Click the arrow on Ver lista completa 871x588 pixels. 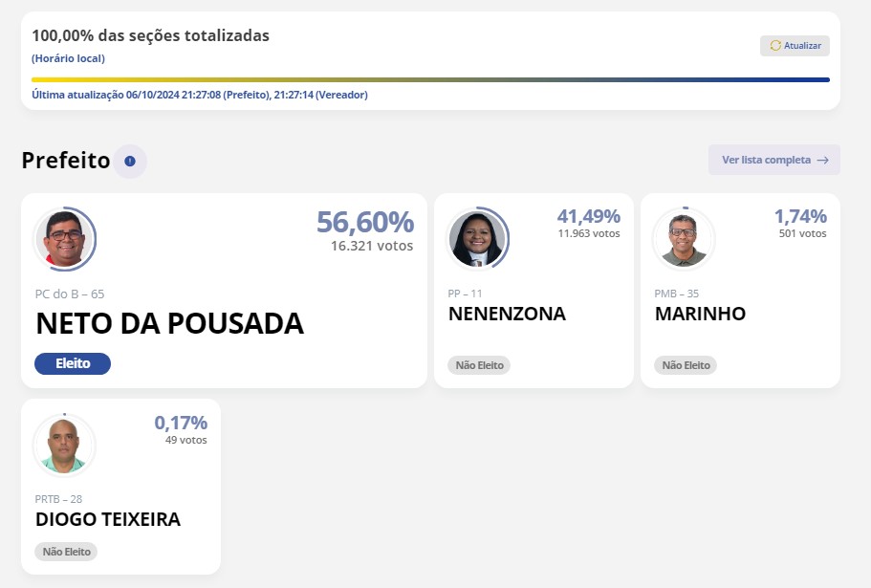(x=822, y=160)
